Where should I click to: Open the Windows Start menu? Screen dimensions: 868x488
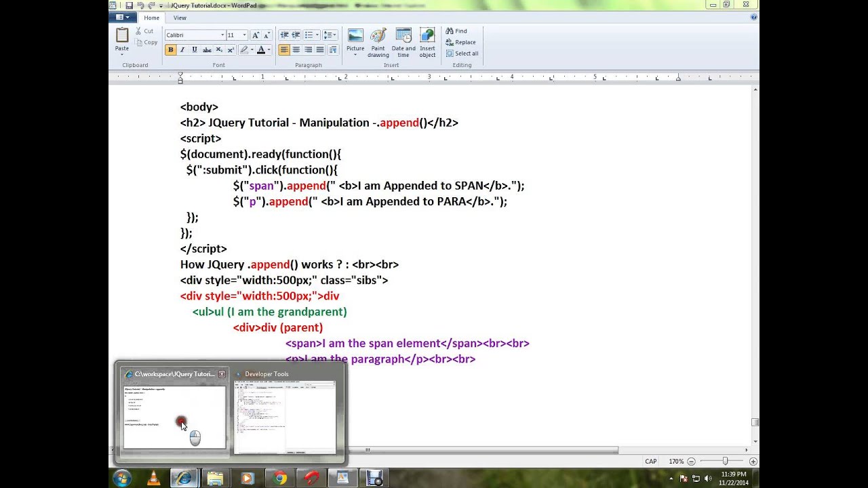coord(123,479)
